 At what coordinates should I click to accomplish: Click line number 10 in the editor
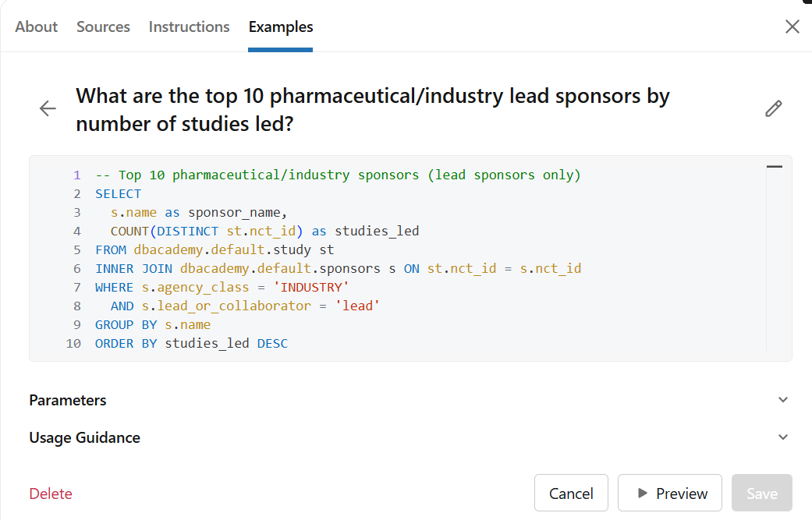point(73,343)
